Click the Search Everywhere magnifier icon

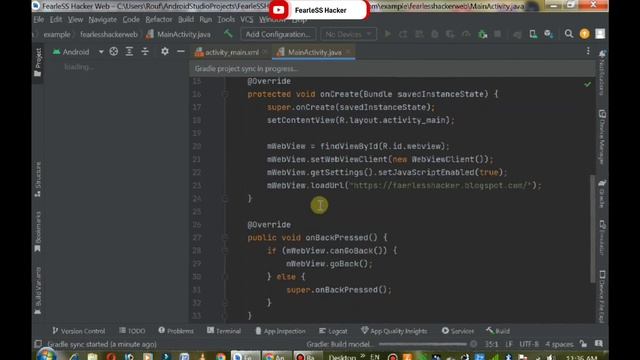569,34
